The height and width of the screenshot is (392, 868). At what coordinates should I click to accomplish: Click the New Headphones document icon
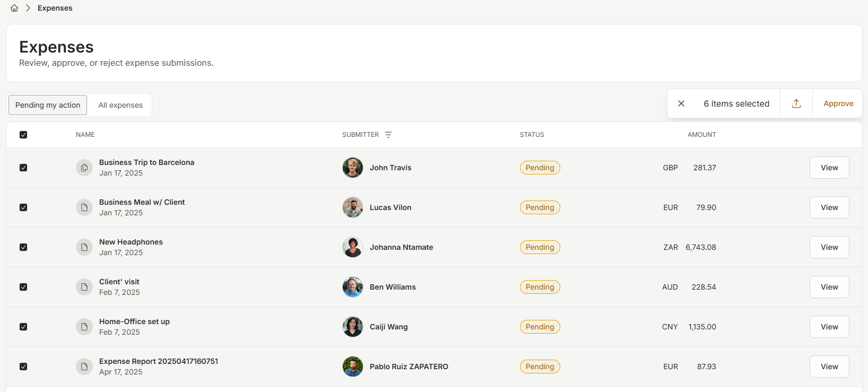(84, 247)
